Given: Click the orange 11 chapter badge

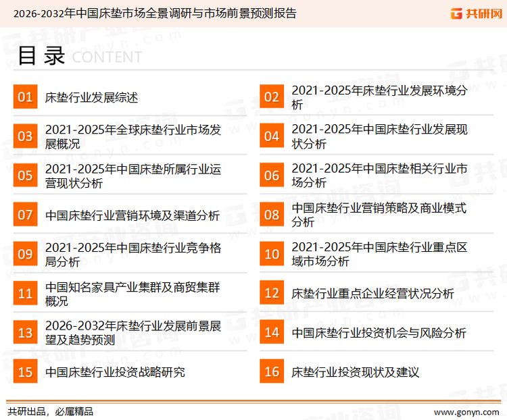Looking at the screenshot, I should click(25, 293).
